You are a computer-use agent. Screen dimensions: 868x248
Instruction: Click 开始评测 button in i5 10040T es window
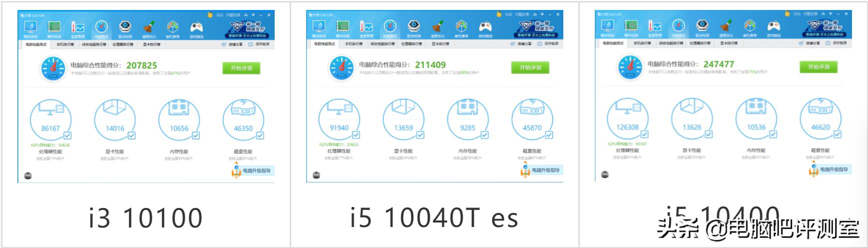click(530, 67)
